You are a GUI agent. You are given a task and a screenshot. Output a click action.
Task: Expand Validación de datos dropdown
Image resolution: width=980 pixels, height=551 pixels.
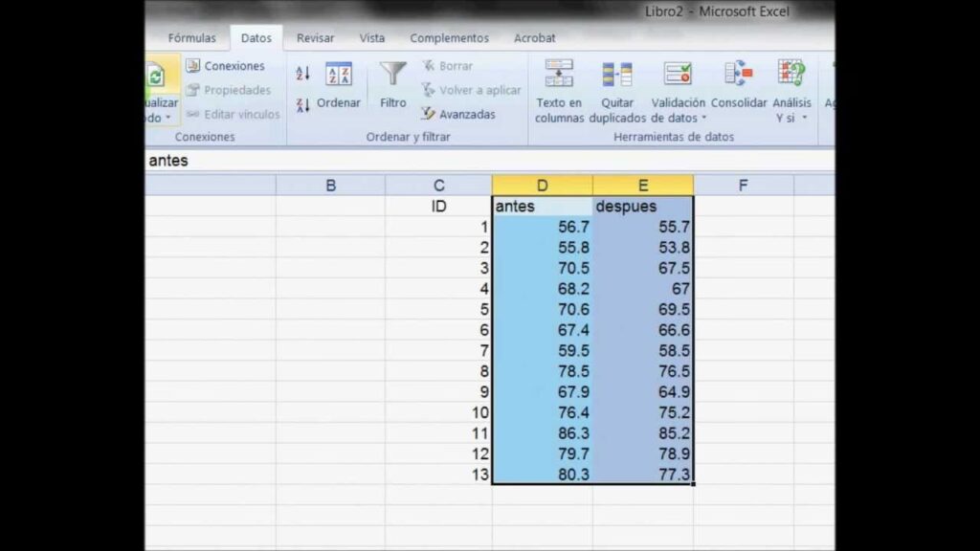click(704, 119)
